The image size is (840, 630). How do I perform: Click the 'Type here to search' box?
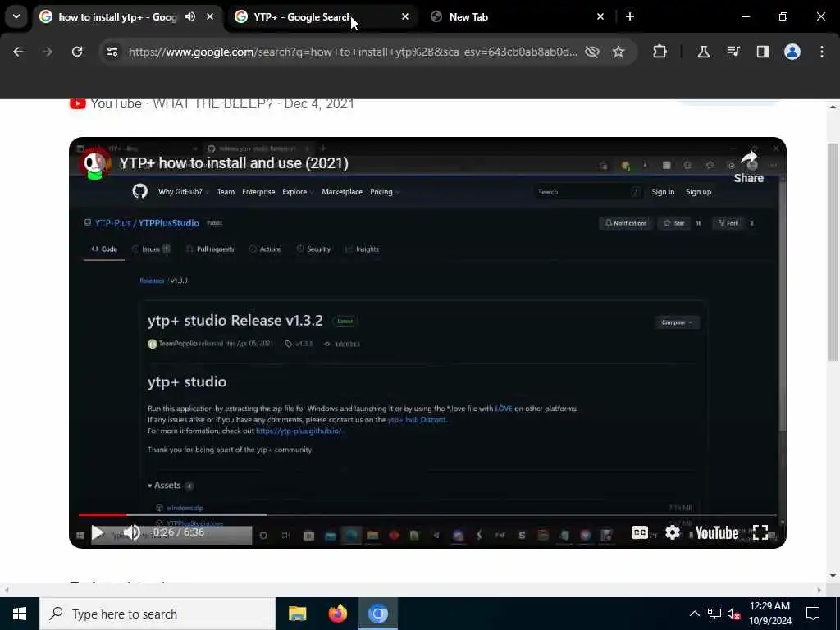[157, 614]
